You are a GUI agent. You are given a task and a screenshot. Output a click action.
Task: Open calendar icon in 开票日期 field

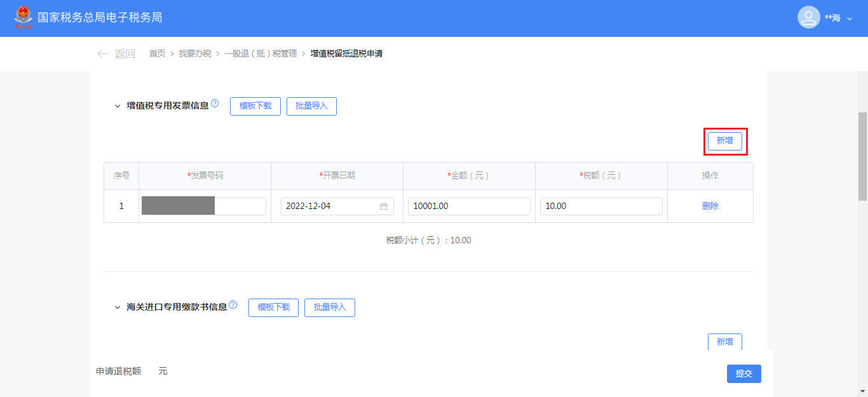(384, 206)
